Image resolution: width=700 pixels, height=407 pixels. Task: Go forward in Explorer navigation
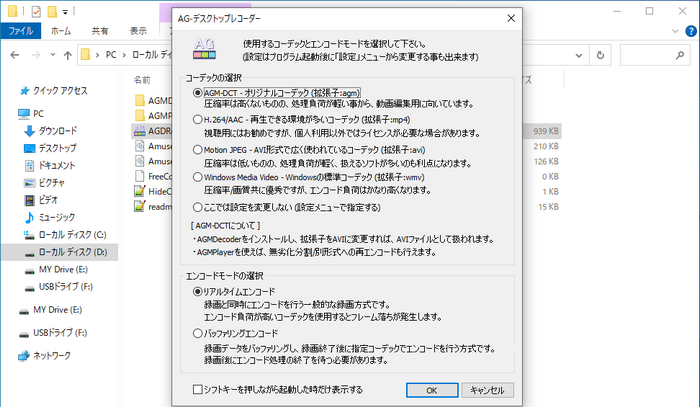coord(36,55)
